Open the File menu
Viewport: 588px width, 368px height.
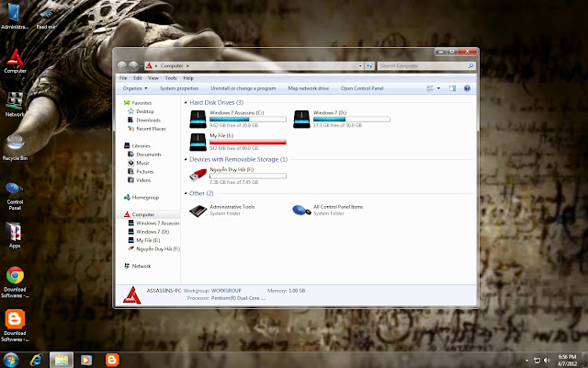pos(123,78)
